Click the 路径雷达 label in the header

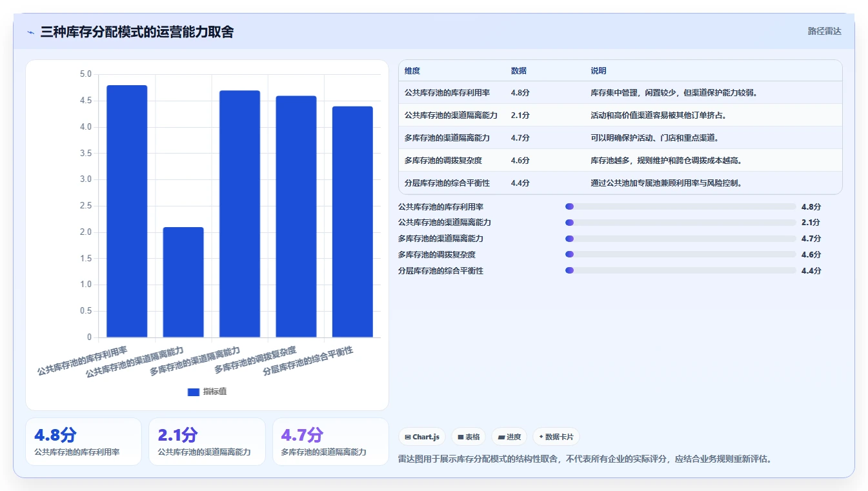click(x=825, y=31)
